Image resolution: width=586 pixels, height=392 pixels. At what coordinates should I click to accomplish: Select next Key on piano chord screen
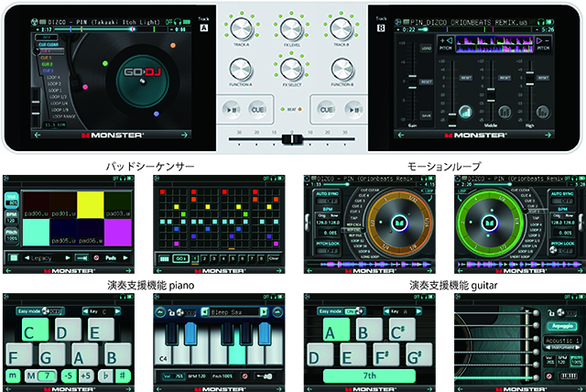118,311
